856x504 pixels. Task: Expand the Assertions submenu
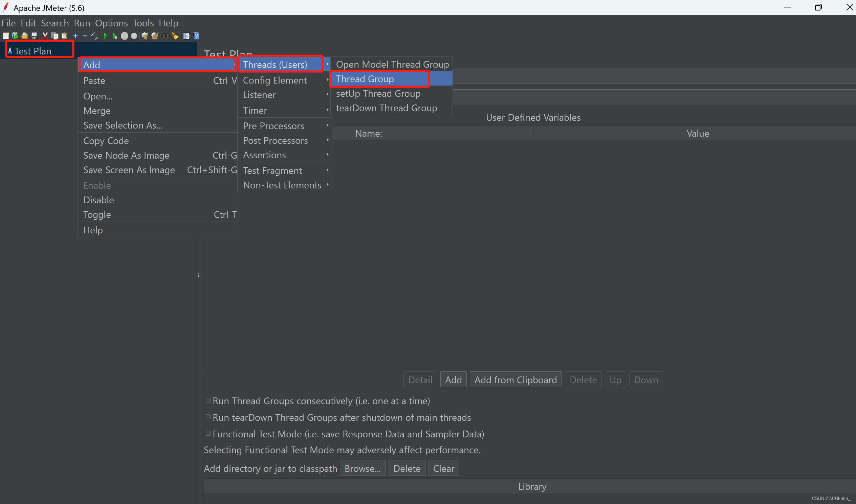pos(285,155)
